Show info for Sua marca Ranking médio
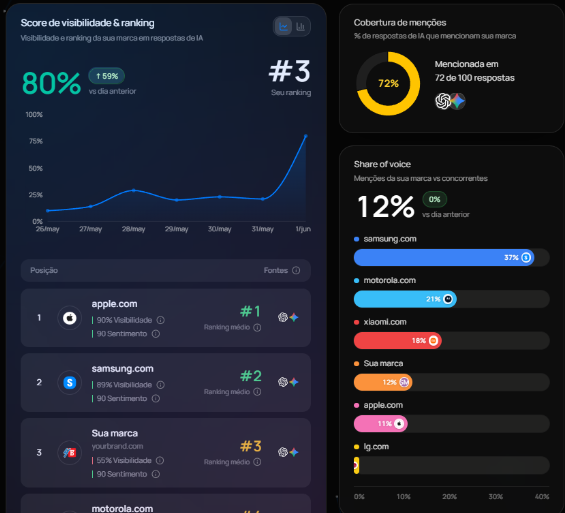565x513 pixels. click(x=257, y=462)
